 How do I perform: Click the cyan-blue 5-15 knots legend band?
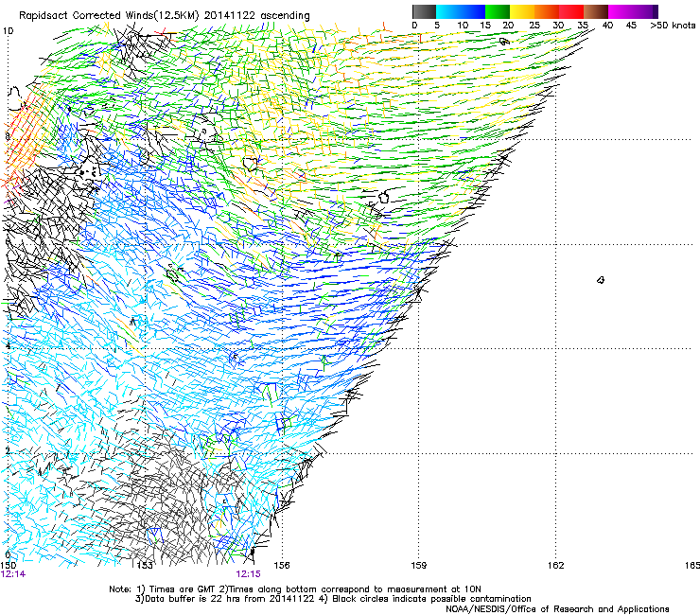(461, 11)
